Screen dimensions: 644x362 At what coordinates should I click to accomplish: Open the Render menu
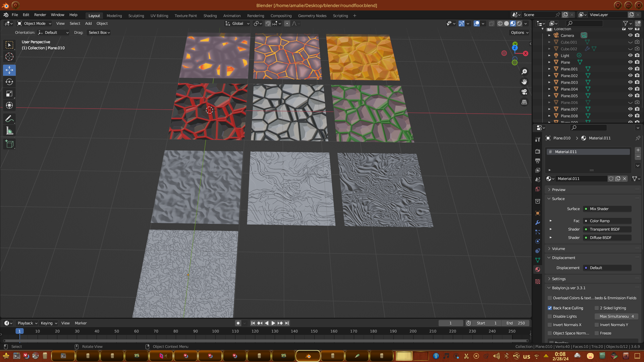click(x=40, y=15)
